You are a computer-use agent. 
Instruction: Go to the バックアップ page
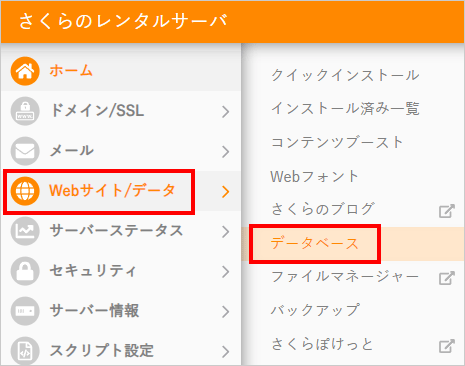(315, 310)
